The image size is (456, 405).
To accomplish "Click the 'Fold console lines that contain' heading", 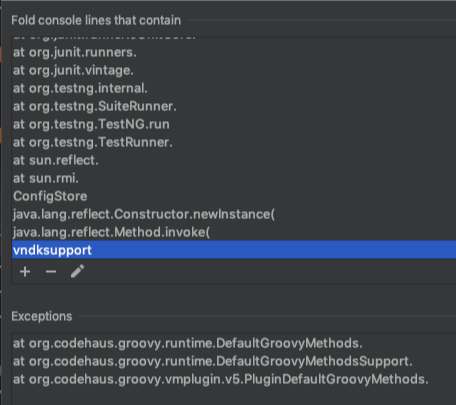I will tap(96, 20).
